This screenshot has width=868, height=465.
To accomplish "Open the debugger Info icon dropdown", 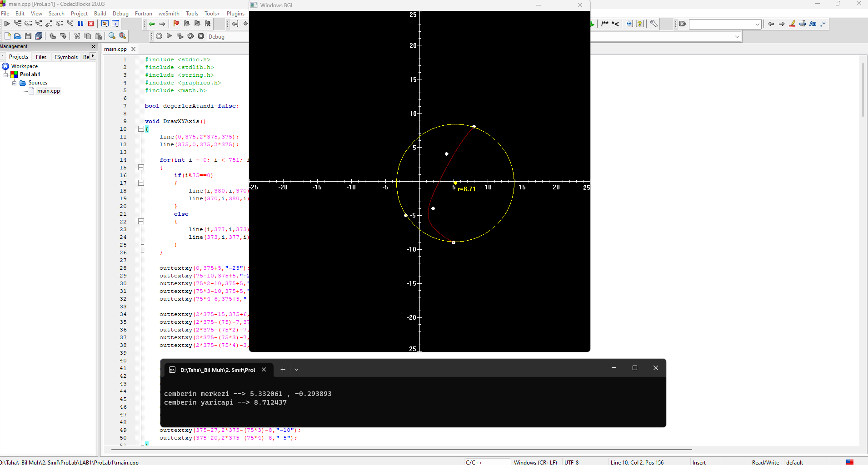I will [115, 24].
